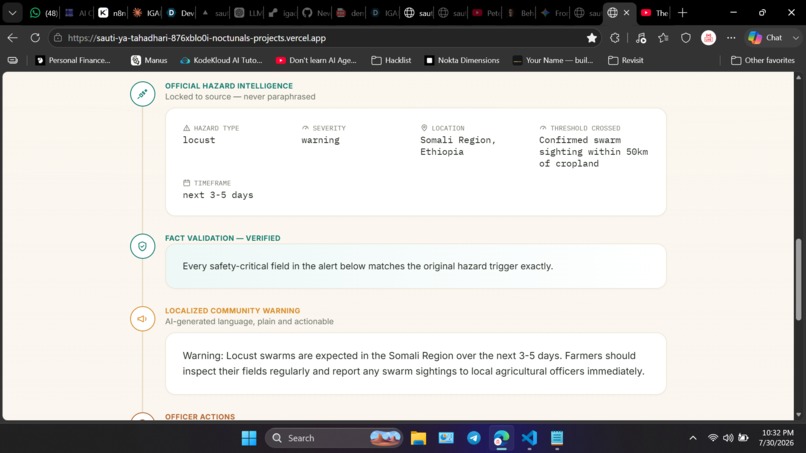Open Browser essentials shield icon
The width and height of the screenshot is (806, 453).
pyautogui.click(x=686, y=38)
